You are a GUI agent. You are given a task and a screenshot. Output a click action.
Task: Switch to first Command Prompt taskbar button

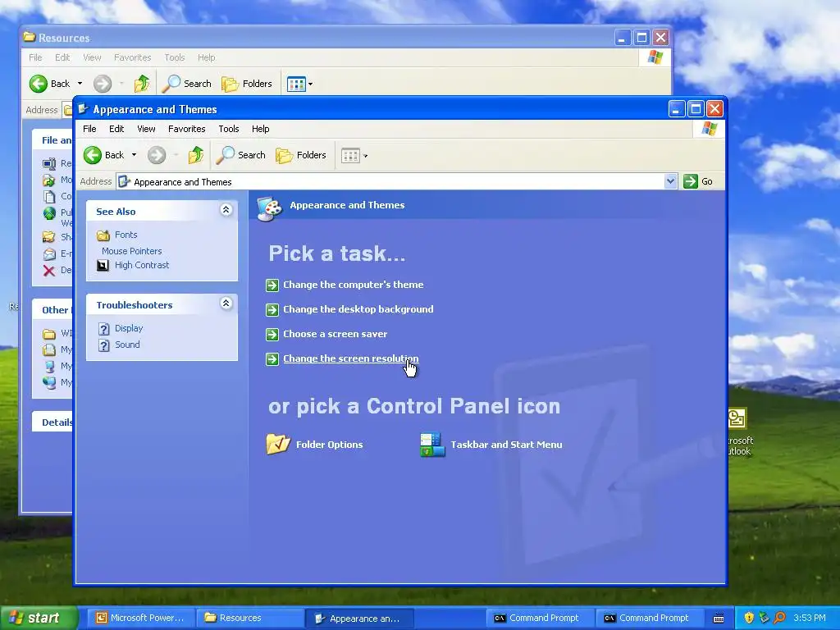coord(540,619)
